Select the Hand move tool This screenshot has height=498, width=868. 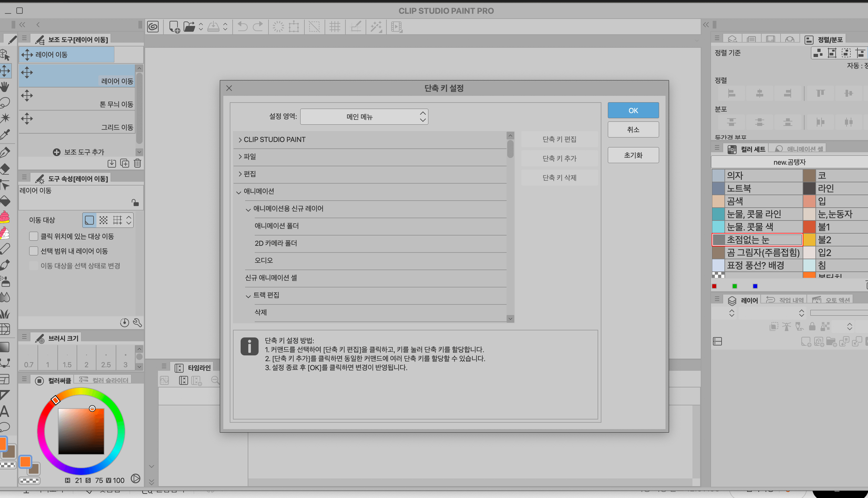5,87
